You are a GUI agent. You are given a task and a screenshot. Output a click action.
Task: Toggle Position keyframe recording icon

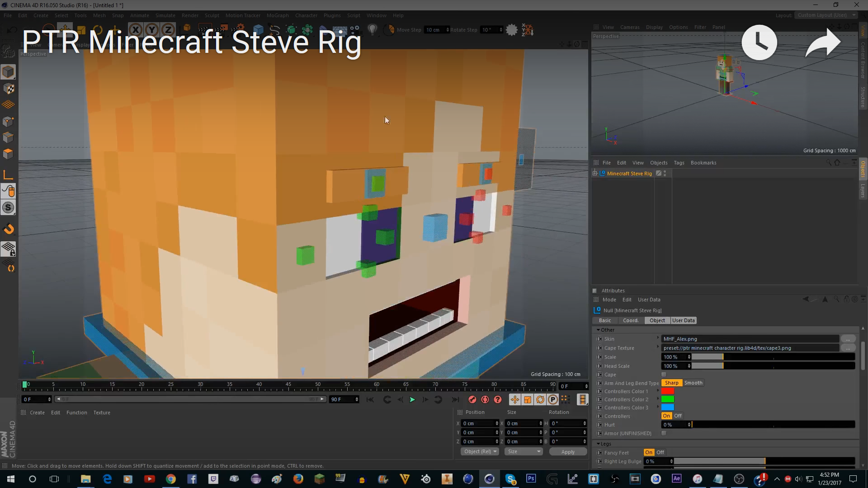(514, 399)
